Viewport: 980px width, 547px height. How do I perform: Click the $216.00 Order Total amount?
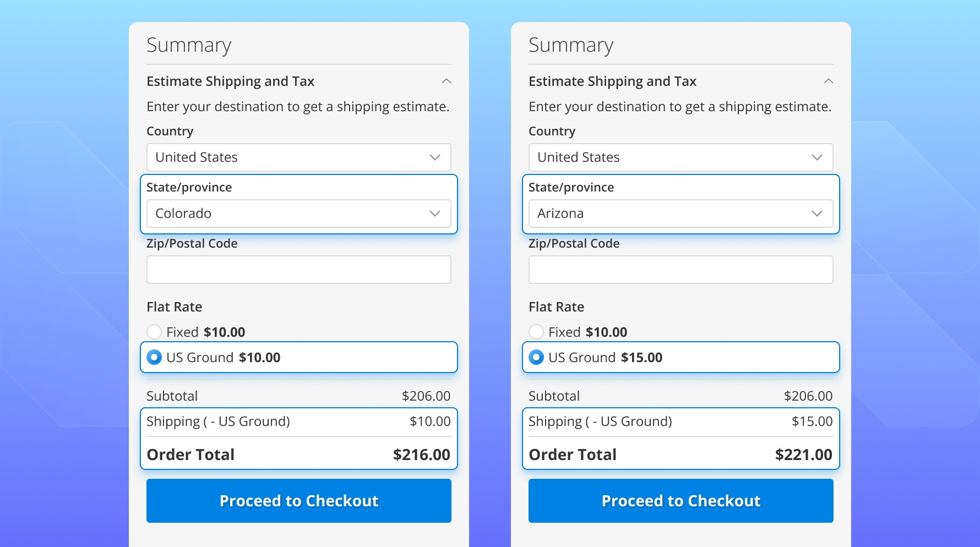click(x=421, y=455)
